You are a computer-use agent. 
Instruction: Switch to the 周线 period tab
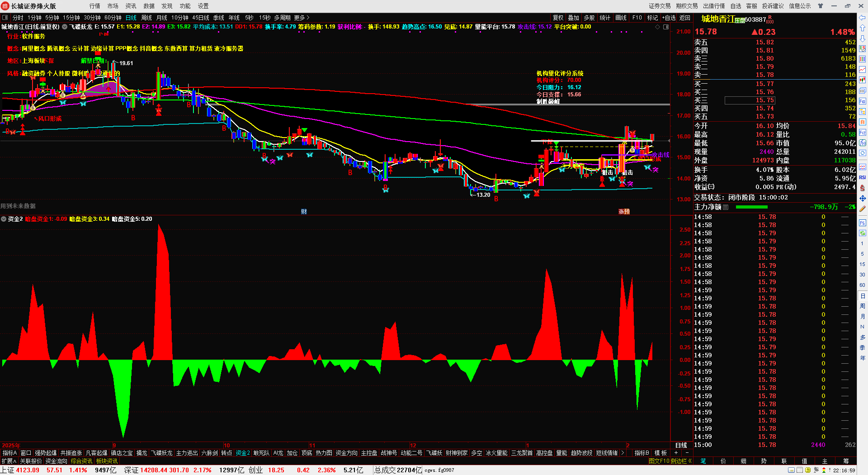click(146, 18)
